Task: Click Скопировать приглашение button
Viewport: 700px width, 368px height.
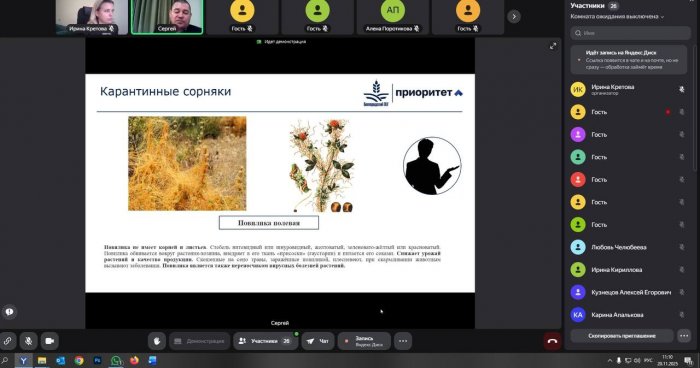Action: click(x=621, y=335)
